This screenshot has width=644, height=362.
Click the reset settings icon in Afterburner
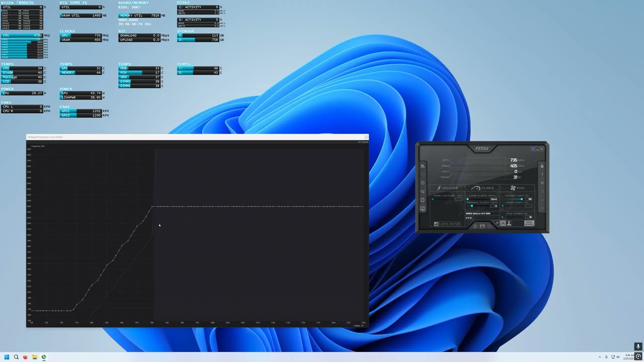[x=475, y=226]
